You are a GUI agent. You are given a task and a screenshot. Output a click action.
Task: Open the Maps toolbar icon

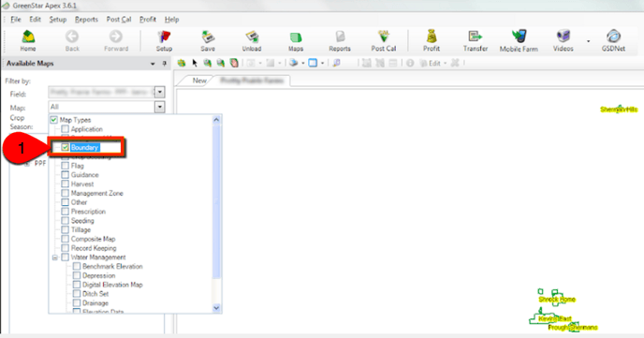click(x=295, y=40)
